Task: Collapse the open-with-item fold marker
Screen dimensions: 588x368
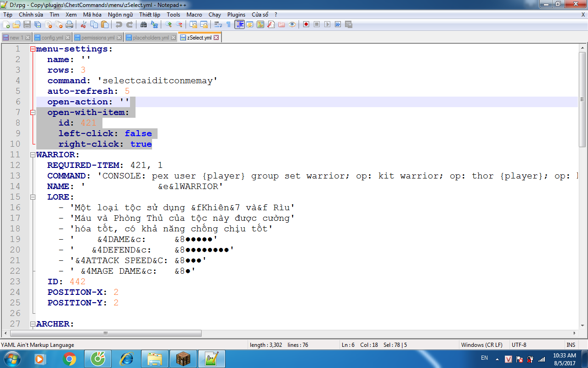Action: [x=33, y=113]
